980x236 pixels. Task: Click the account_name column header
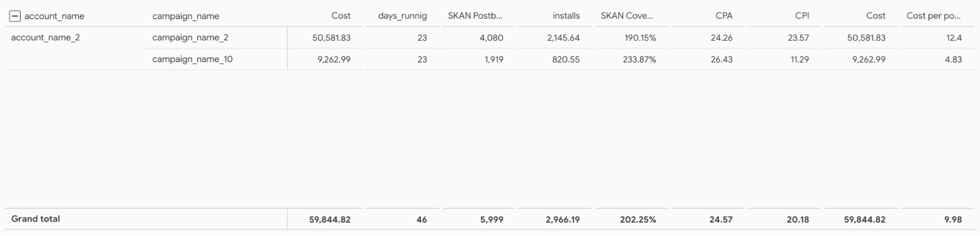click(x=54, y=16)
